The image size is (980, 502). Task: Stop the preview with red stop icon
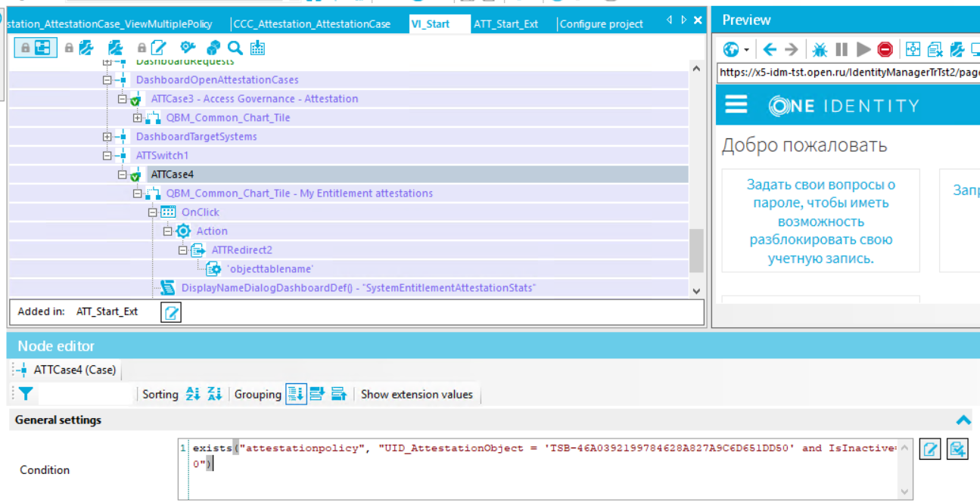pyautogui.click(x=885, y=50)
